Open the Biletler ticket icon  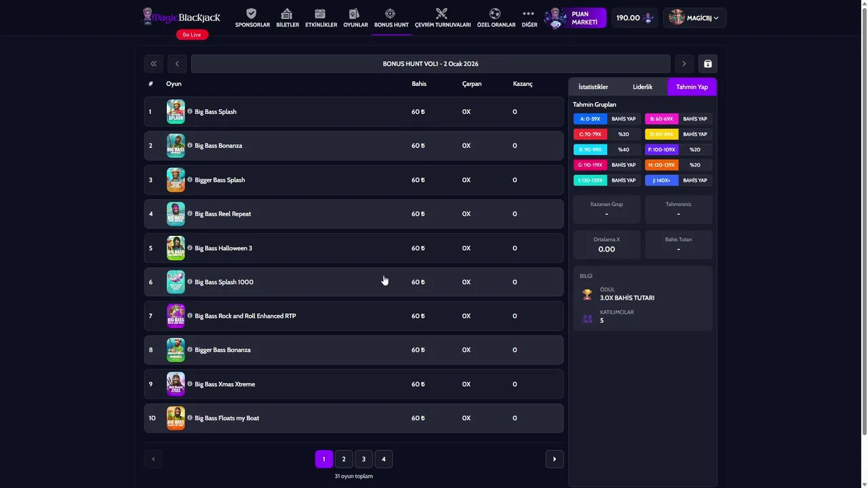click(287, 14)
